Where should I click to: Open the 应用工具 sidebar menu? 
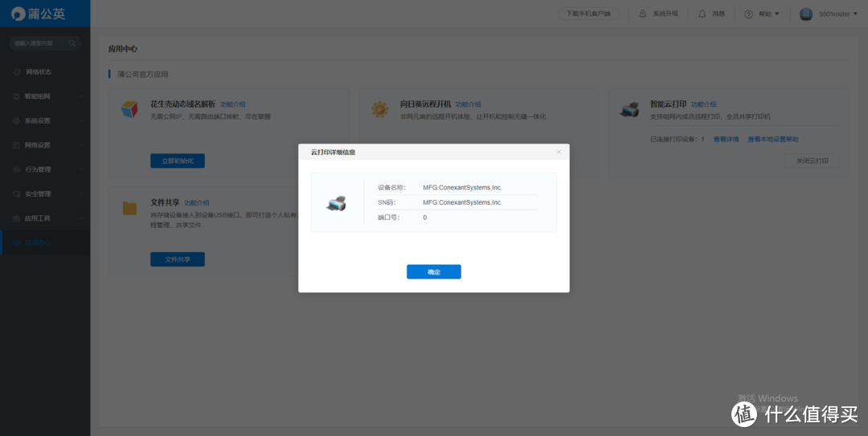(x=45, y=218)
